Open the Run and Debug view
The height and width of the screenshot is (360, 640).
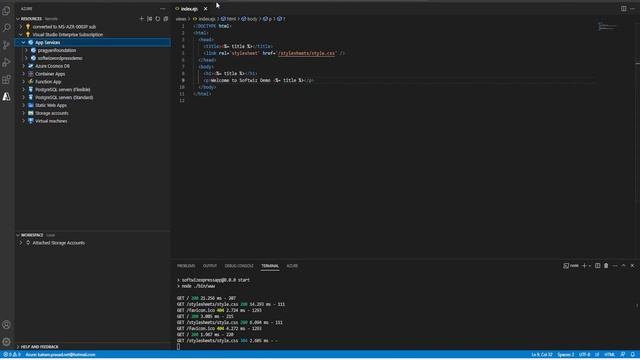pyautogui.click(x=7, y=62)
